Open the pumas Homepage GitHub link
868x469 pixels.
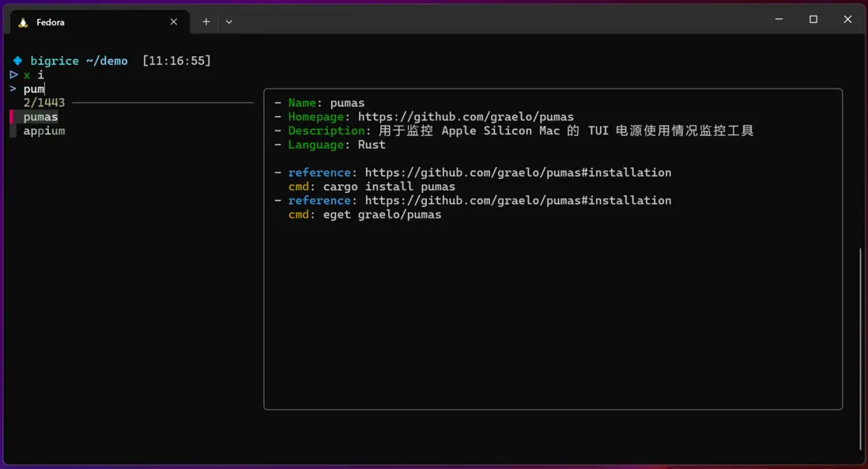click(x=466, y=117)
